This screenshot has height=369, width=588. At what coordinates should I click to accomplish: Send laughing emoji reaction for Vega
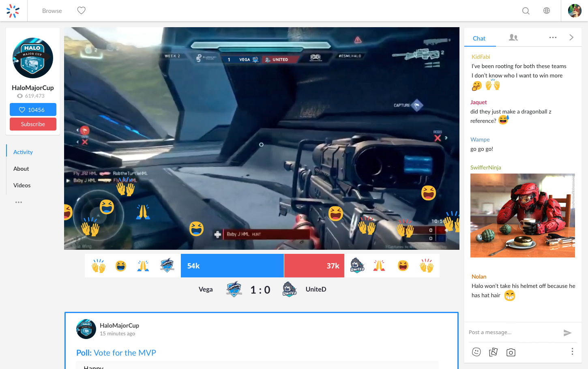tap(121, 266)
